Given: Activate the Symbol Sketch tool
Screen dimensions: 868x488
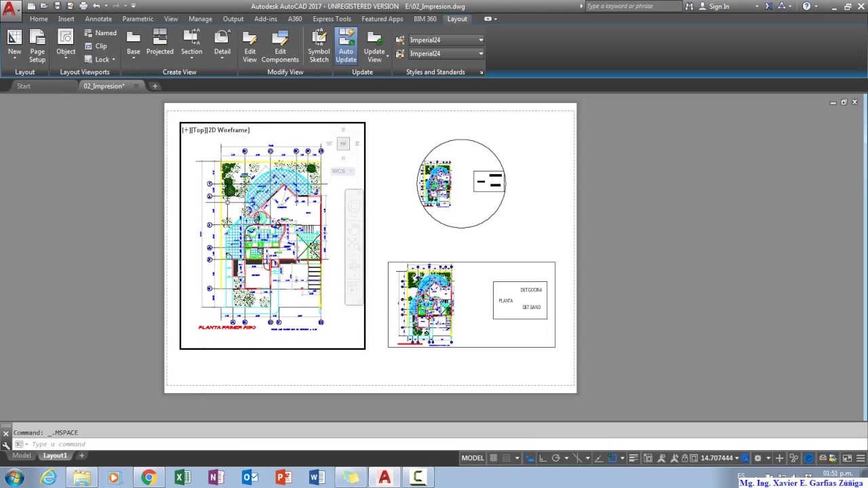Looking at the screenshot, I should [319, 46].
